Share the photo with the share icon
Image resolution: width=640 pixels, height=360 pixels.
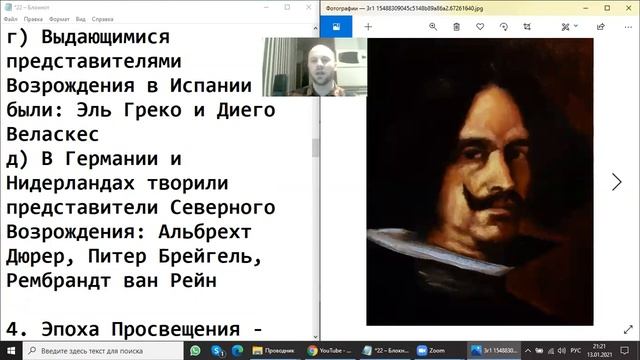(600, 27)
